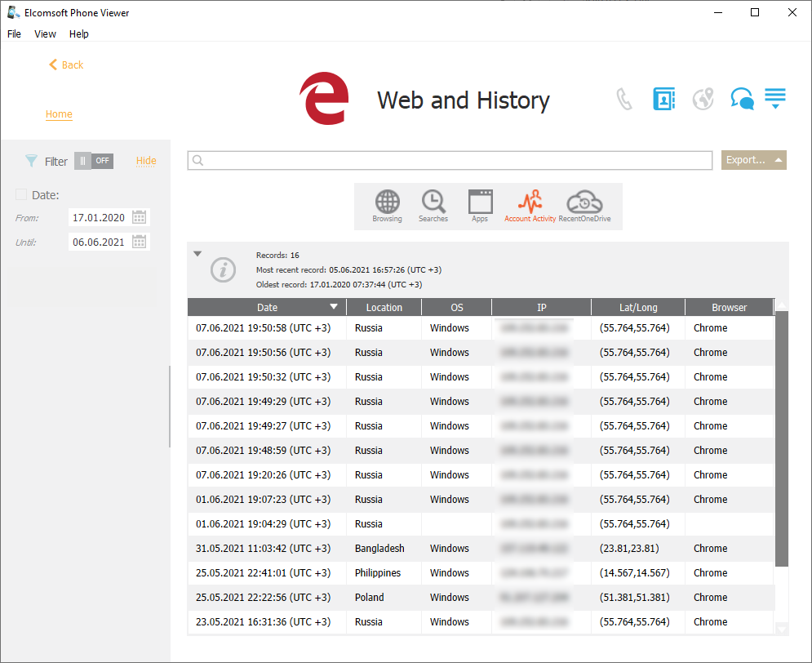Click the Elcomsoft Phone Viewer title bar icon
This screenshot has height=663, width=812.
[x=13, y=12]
